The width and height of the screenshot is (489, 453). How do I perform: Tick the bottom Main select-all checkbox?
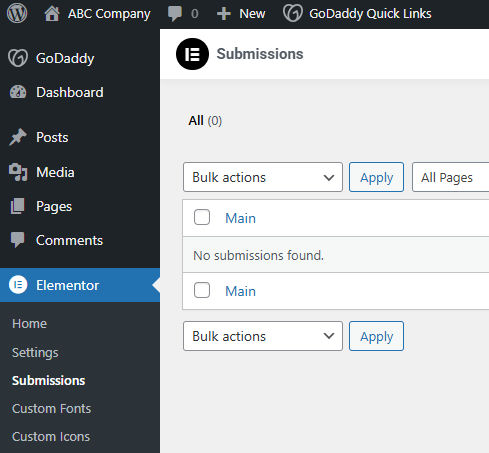(202, 290)
